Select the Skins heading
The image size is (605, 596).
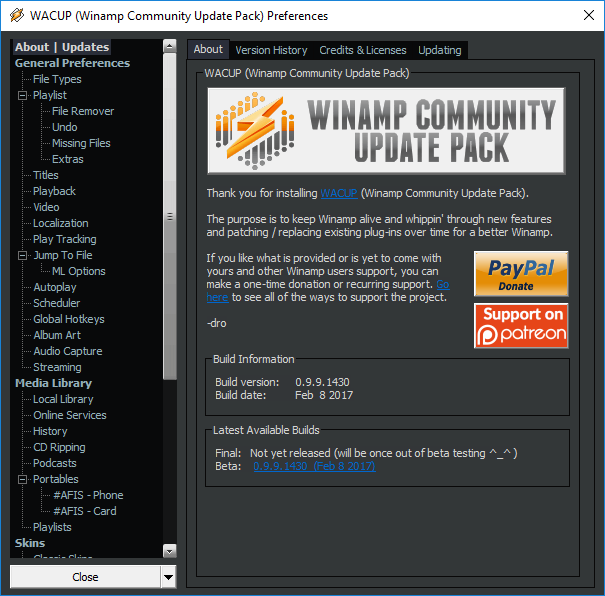click(30, 544)
